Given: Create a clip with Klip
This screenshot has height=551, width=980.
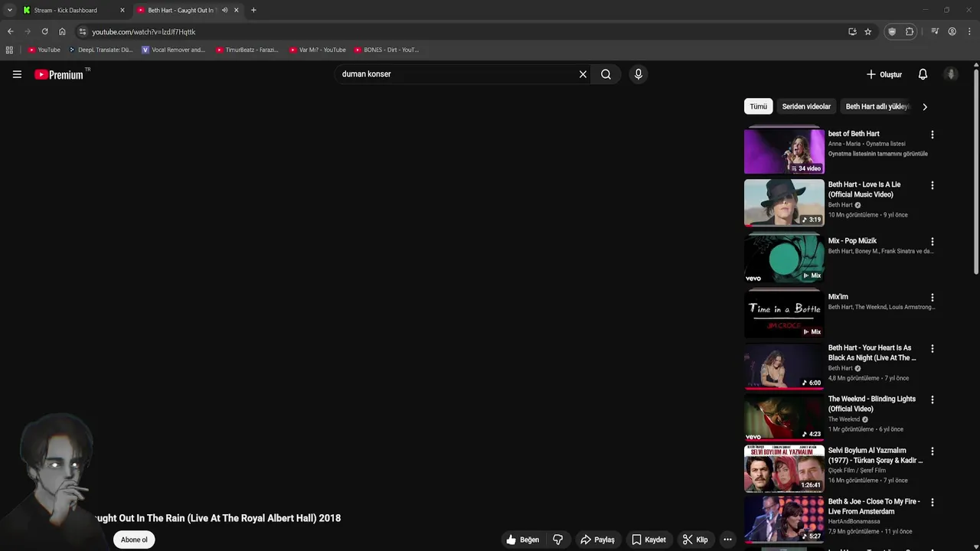Looking at the screenshot, I should click(695, 540).
